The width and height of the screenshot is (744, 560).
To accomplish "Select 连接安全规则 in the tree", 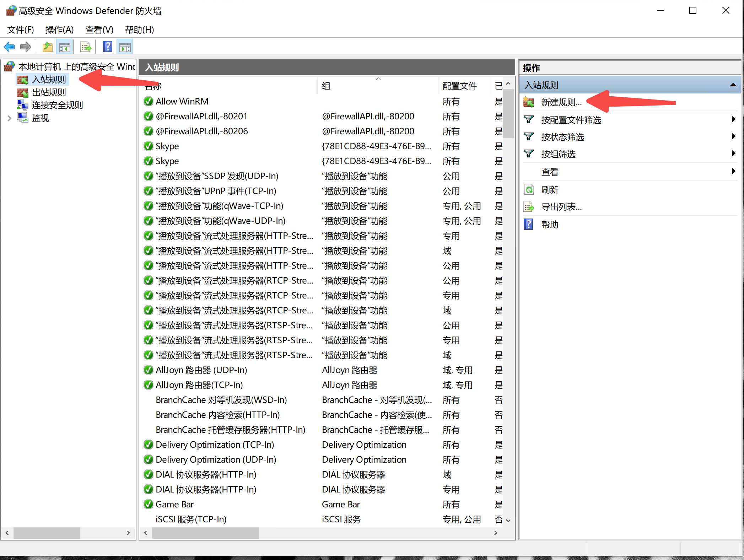I will click(x=57, y=105).
